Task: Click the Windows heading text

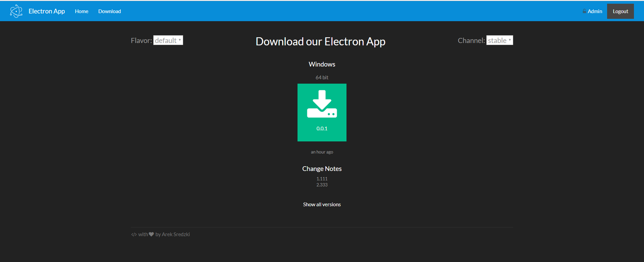Action: [x=322, y=64]
